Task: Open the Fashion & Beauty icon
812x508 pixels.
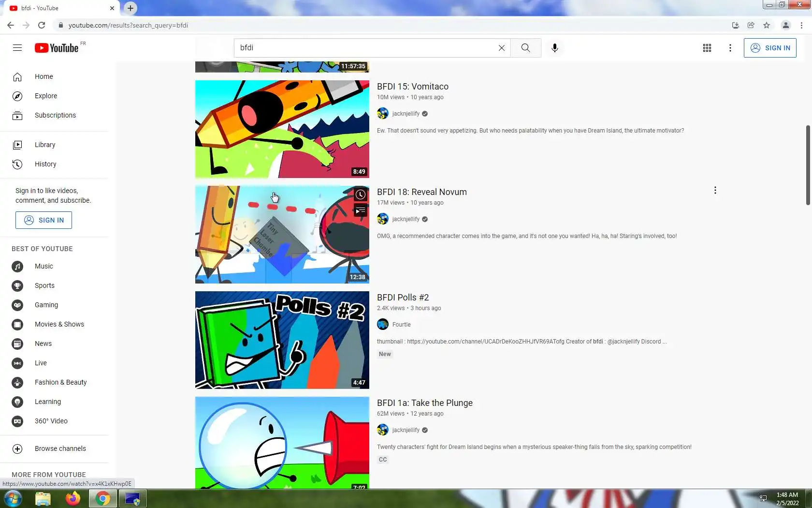Action: tap(17, 382)
